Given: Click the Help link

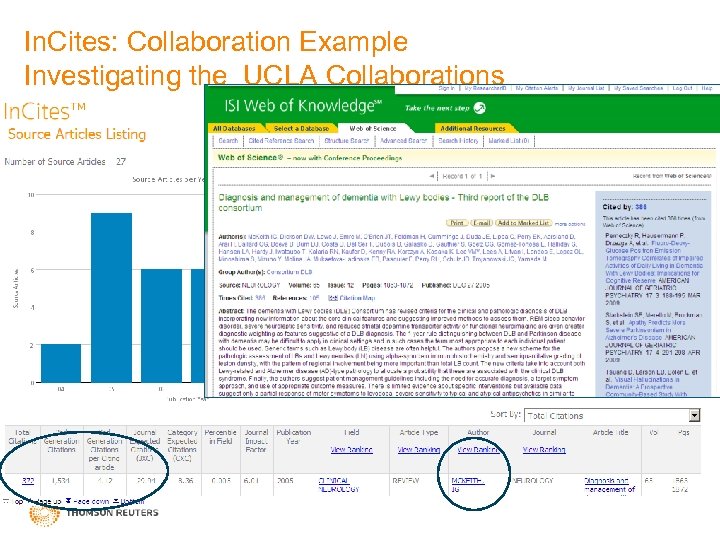Looking at the screenshot, I should pos(707,88).
